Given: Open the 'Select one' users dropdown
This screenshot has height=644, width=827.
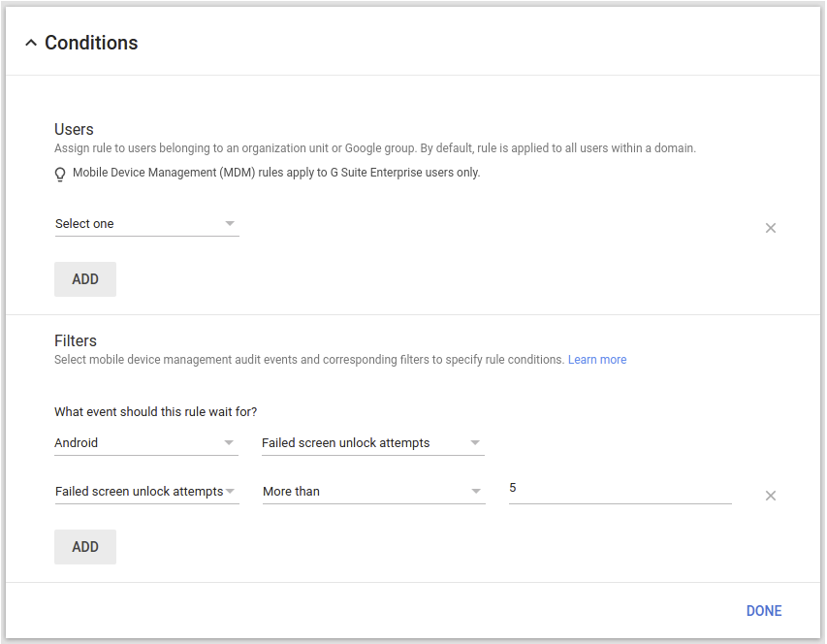Looking at the screenshot, I should [x=145, y=224].
